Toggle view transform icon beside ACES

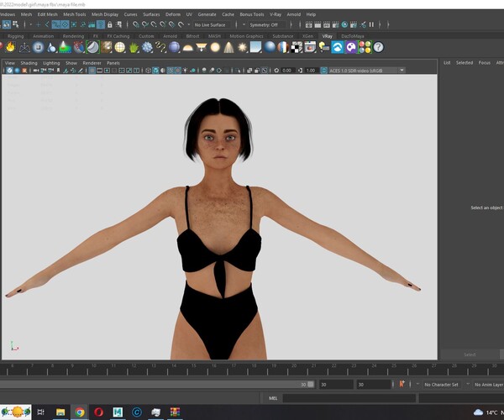(x=323, y=71)
